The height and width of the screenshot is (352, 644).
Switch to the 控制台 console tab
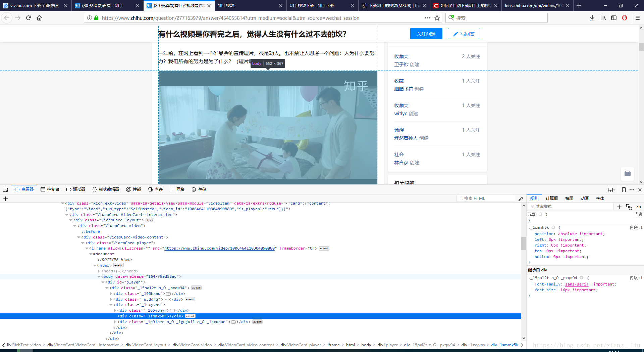pos(50,189)
